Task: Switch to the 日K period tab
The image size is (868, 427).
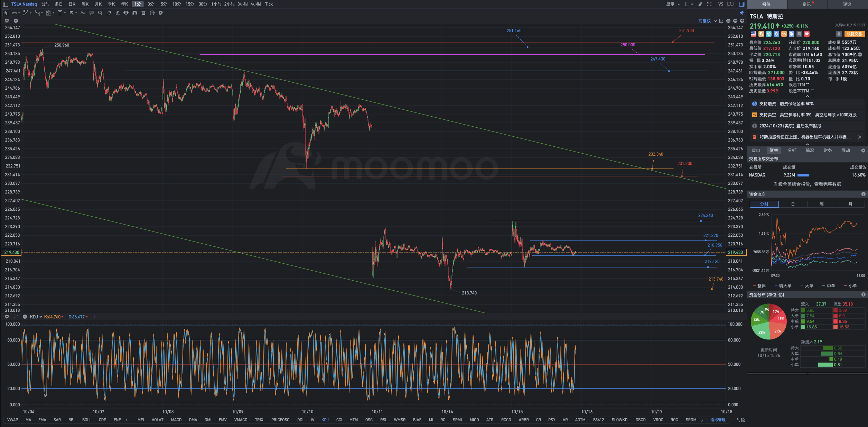Action: click(72, 4)
